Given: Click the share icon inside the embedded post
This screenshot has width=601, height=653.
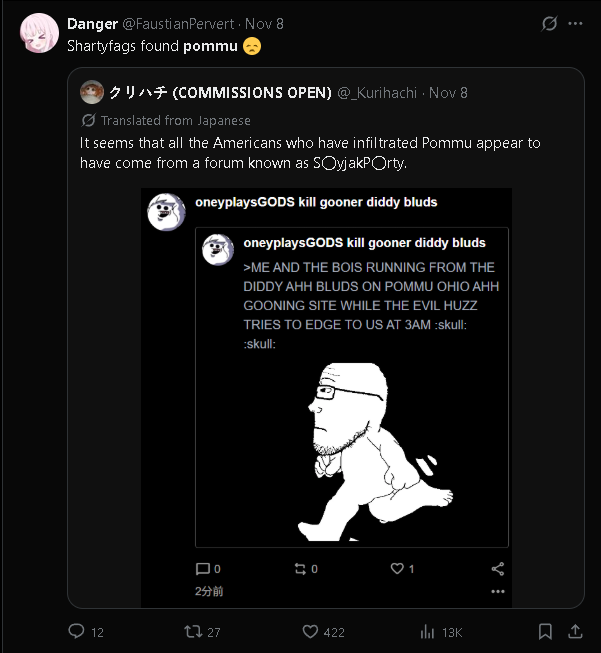Looking at the screenshot, I should pyautogui.click(x=498, y=569).
